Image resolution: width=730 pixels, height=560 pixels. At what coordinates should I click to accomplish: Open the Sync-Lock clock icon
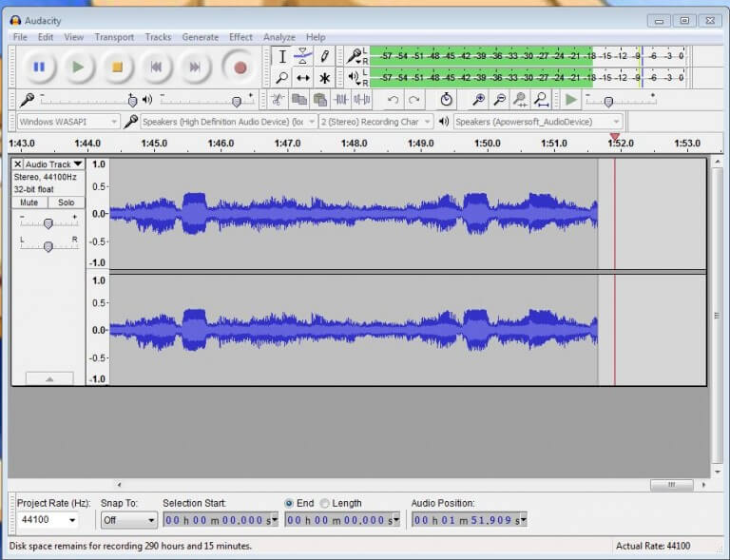(446, 100)
